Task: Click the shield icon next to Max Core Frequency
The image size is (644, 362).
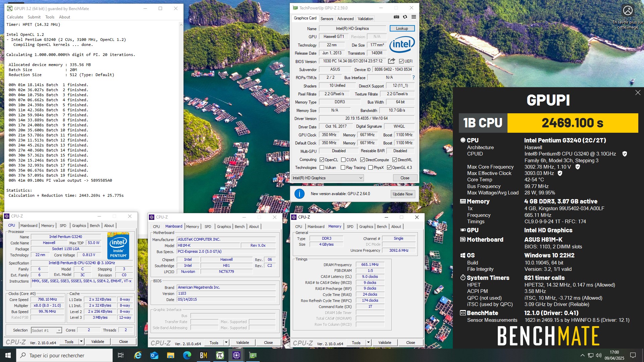Action: (578, 167)
